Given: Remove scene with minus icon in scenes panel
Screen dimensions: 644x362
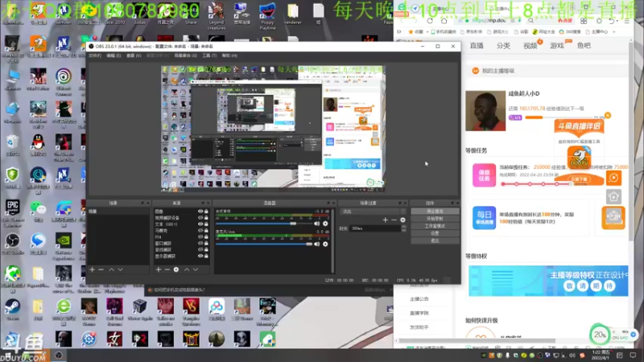Looking at the screenshot, I should [101, 269].
